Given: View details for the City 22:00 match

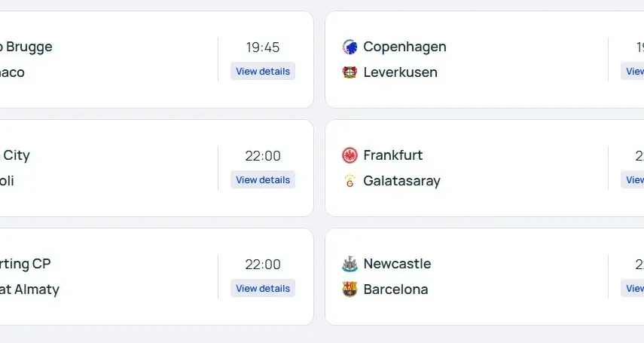Looking at the screenshot, I should click(x=263, y=180).
